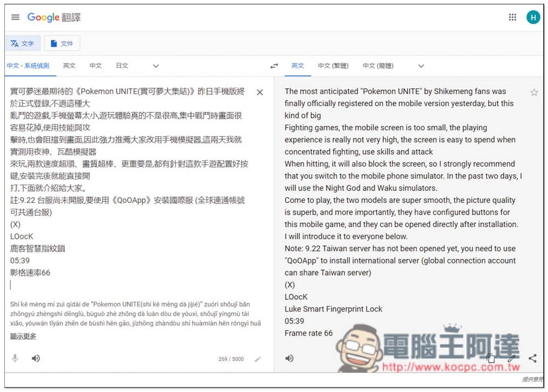
Task: Select the 文件 document mode button
Action: pos(62,43)
